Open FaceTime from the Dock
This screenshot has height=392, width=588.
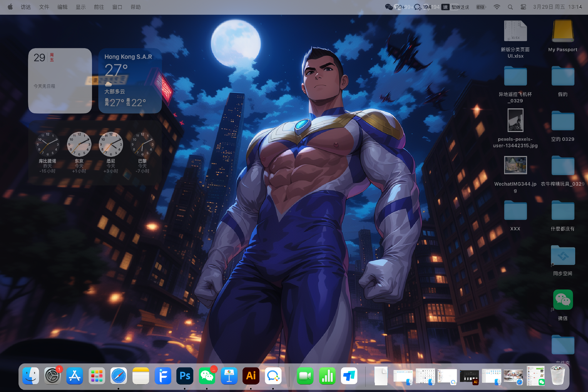tap(305, 376)
